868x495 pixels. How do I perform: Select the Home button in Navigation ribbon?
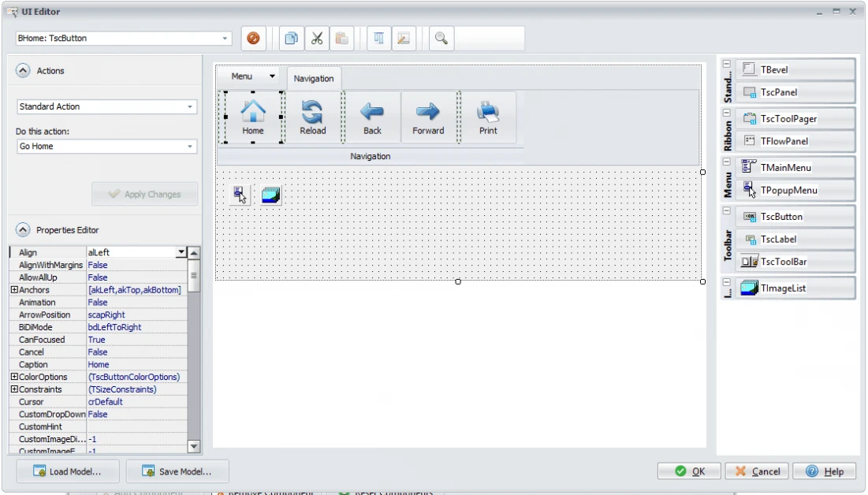coord(253,117)
